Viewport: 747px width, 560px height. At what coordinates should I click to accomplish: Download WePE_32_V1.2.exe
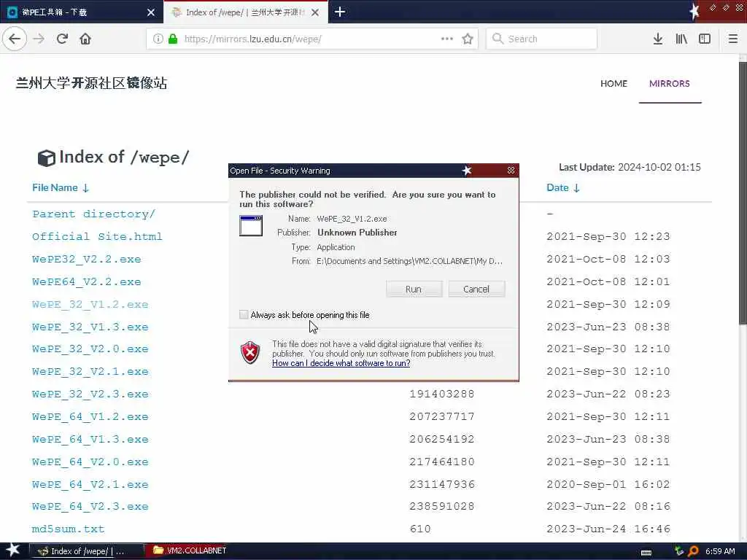[90, 304]
